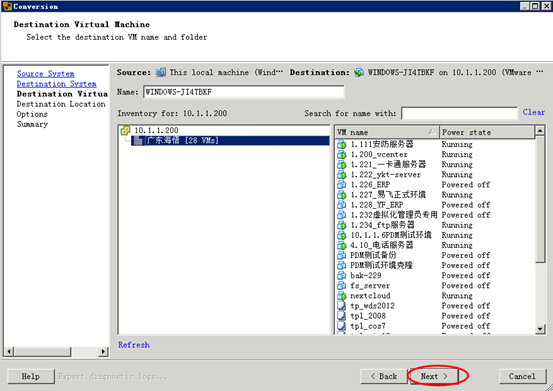Select the 1.200_vcenter VM row

tap(434, 154)
